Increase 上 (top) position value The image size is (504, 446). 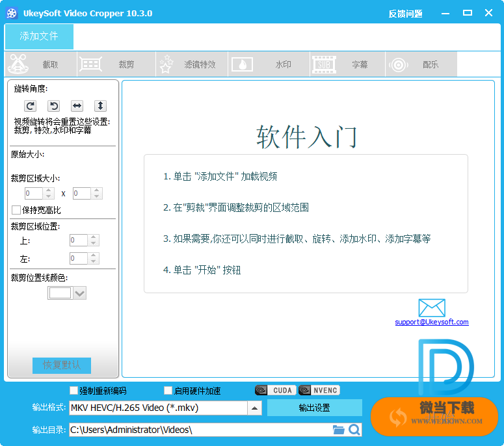point(93,237)
